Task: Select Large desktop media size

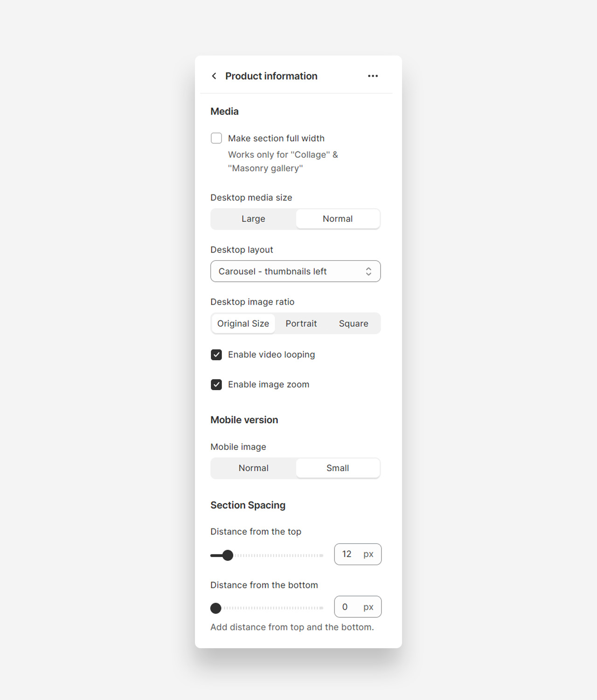Action: click(x=253, y=219)
